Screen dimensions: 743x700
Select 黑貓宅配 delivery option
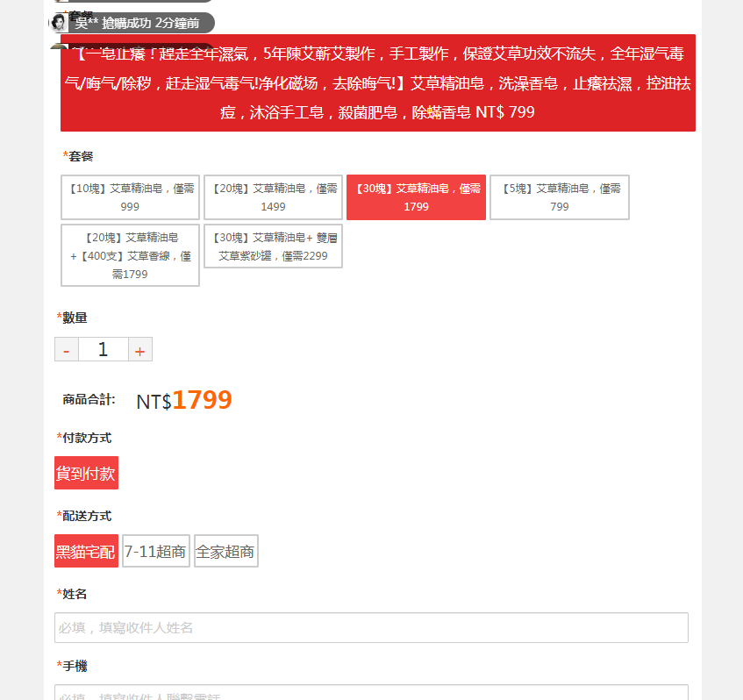(86, 552)
